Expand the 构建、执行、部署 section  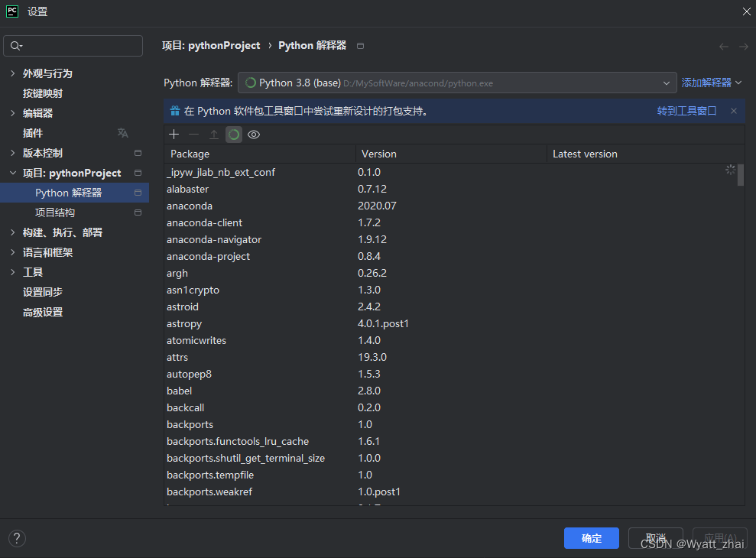(12, 232)
